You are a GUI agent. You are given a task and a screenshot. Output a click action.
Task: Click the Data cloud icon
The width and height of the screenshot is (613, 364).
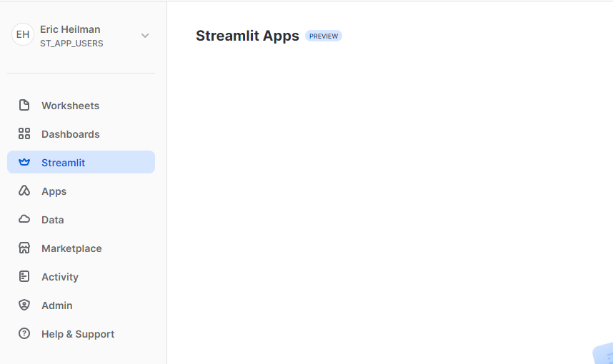tap(24, 220)
